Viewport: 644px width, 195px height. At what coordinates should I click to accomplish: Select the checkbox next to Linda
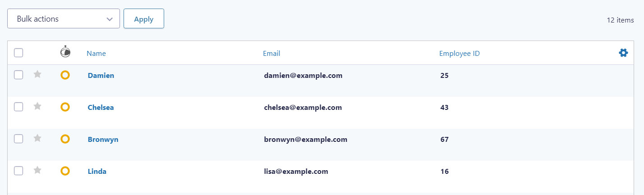18,171
